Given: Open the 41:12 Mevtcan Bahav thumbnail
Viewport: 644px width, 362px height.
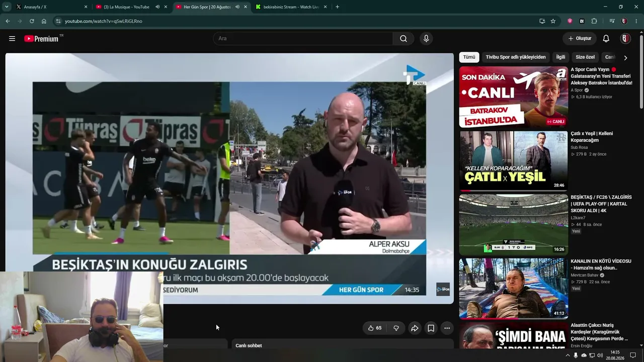Looking at the screenshot, I should click(513, 289).
